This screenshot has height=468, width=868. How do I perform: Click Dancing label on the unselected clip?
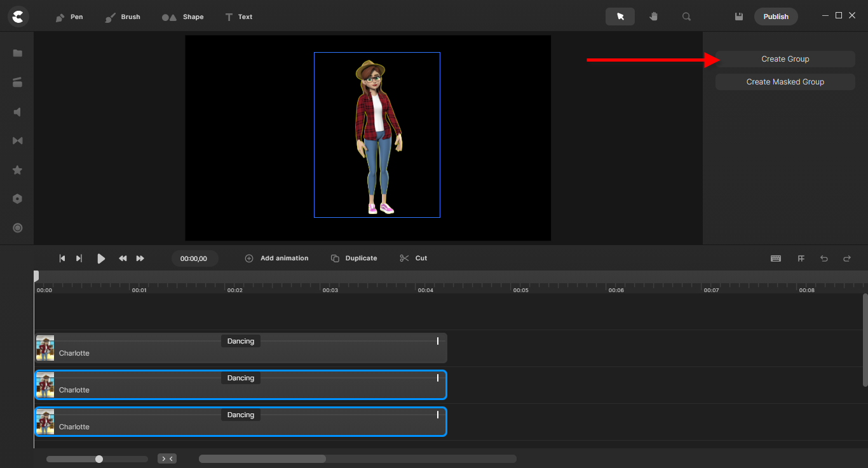click(241, 341)
